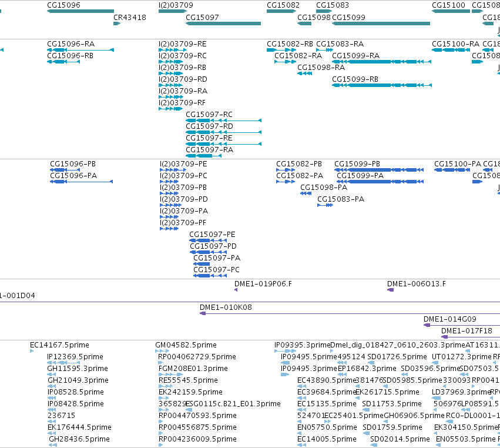Open transcript label CG15100-RA
The height and width of the screenshot is (448, 500).
click(x=456, y=44)
